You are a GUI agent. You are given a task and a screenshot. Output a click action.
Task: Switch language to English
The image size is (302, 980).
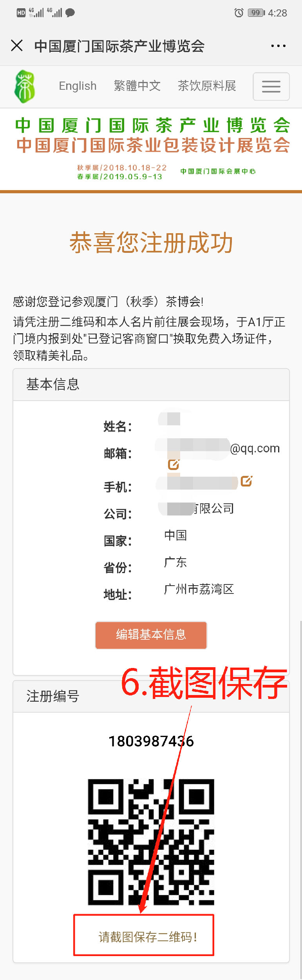pos(78,86)
